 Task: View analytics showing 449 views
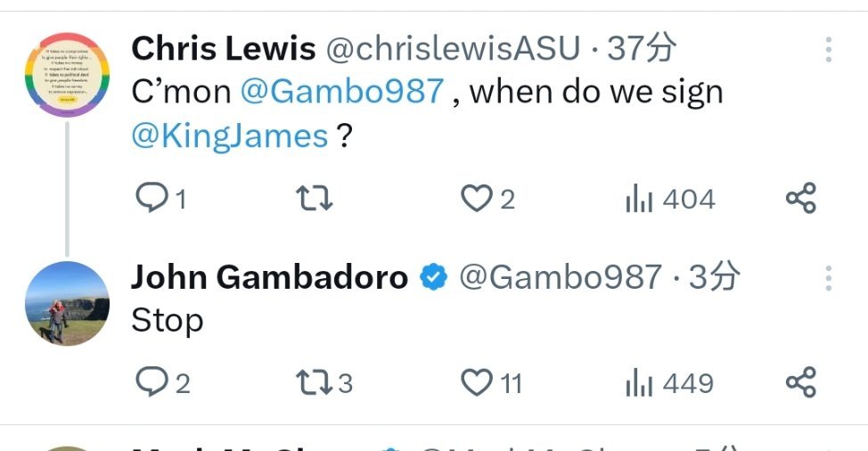tap(669, 383)
